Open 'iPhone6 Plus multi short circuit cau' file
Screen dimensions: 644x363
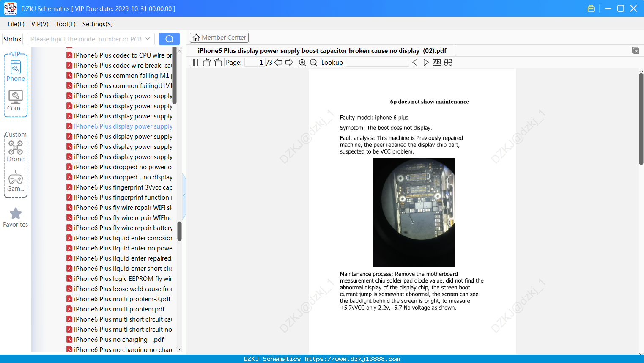coord(119,319)
